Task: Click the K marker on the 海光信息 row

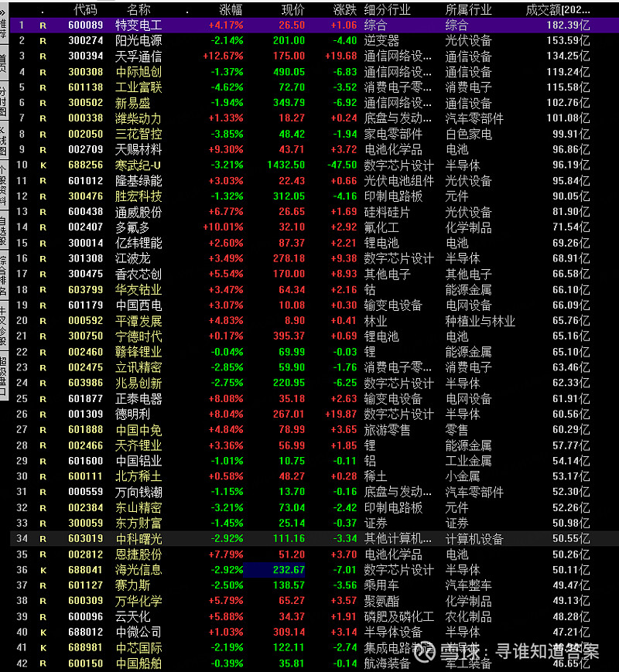Action: [x=43, y=571]
